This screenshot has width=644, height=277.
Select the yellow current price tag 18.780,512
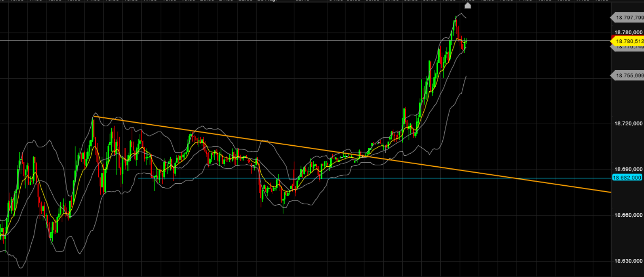pyautogui.click(x=627, y=41)
